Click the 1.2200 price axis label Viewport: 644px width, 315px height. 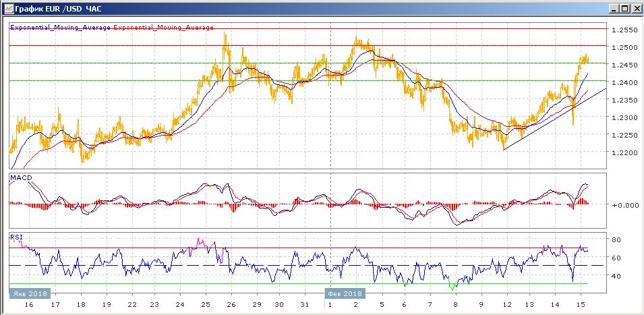click(623, 152)
